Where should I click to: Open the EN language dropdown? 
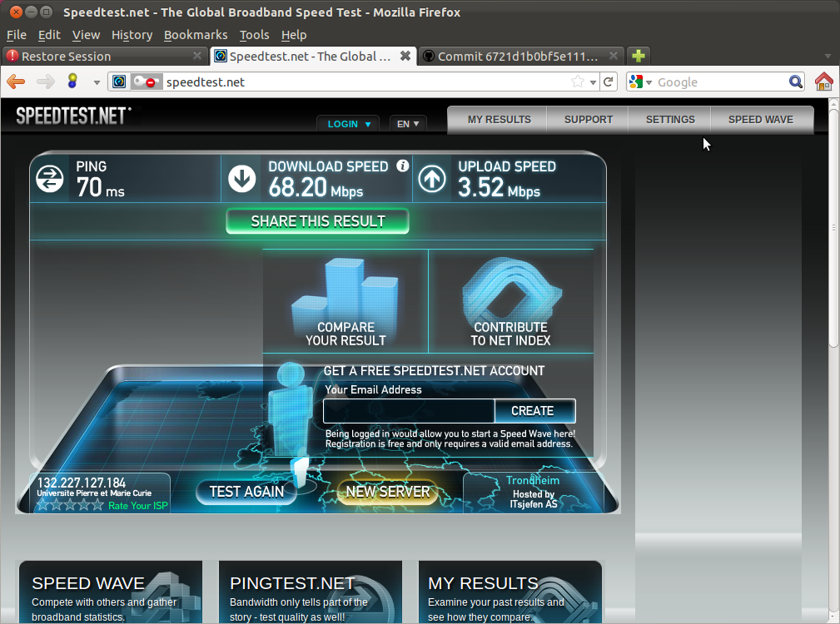pos(408,124)
